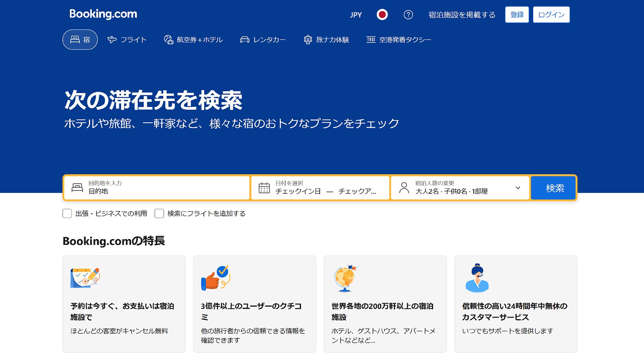Click the calendar icon in the date field
The image size is (644, 362).
point(264,188)
